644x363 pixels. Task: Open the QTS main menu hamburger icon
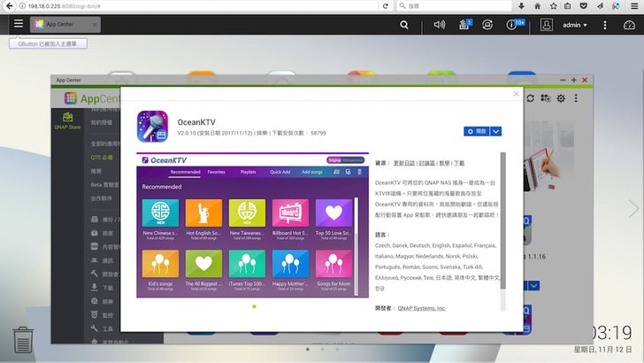[x=18, y=25]
